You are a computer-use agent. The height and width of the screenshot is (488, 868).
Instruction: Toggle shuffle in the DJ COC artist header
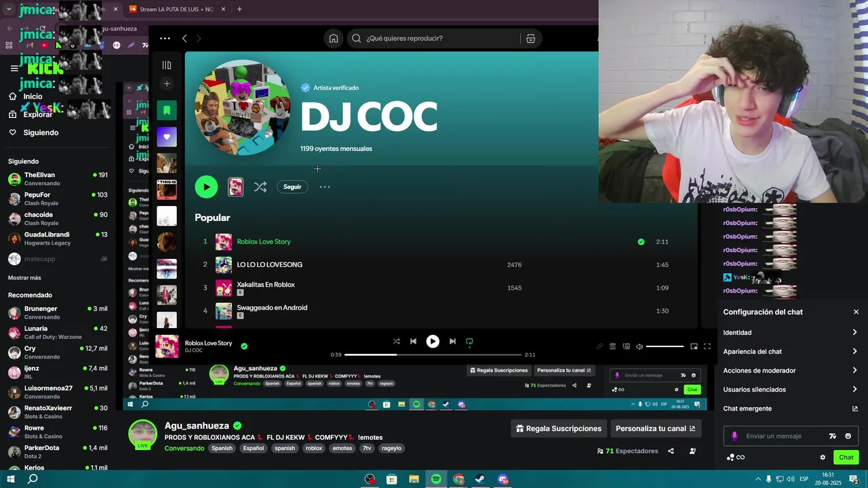260,187
